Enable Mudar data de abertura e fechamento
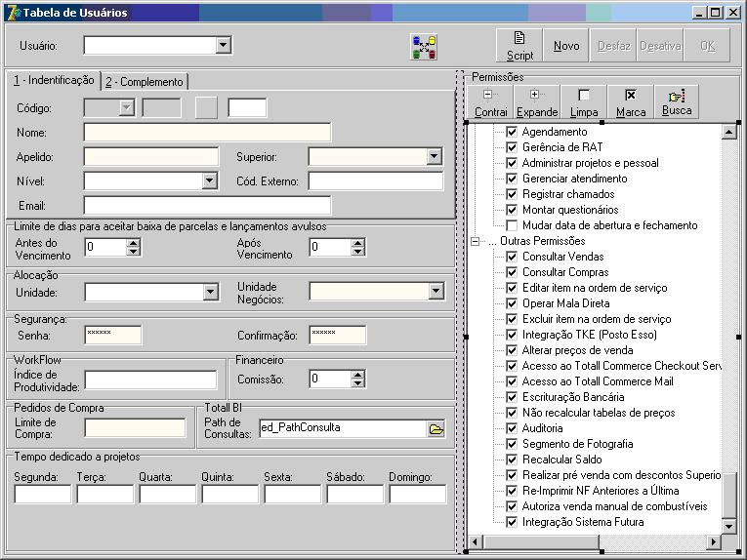This screenshot has width=747, height=560. pyautogui.click(x=512, y=225)
